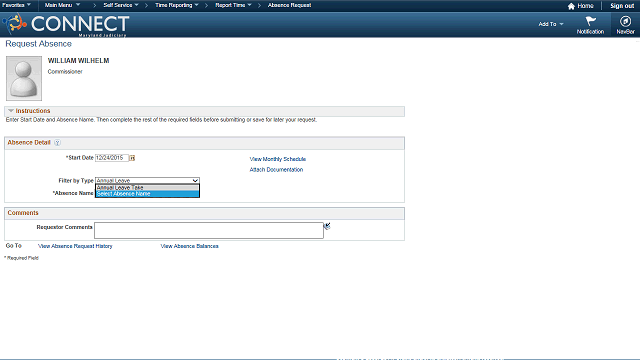This screenshot has height=360, width=640.
Task: Open the NavBar compass icon
Action: point(625,21)
